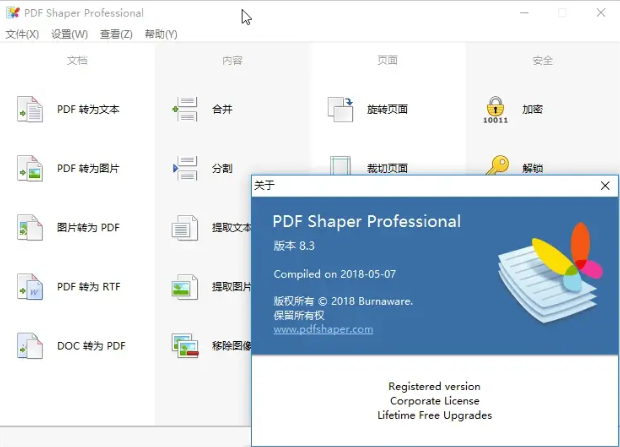The height and width of the screenshot is (447, 620).
Task: Select the 内容 column header
Action: coord(232,60)
